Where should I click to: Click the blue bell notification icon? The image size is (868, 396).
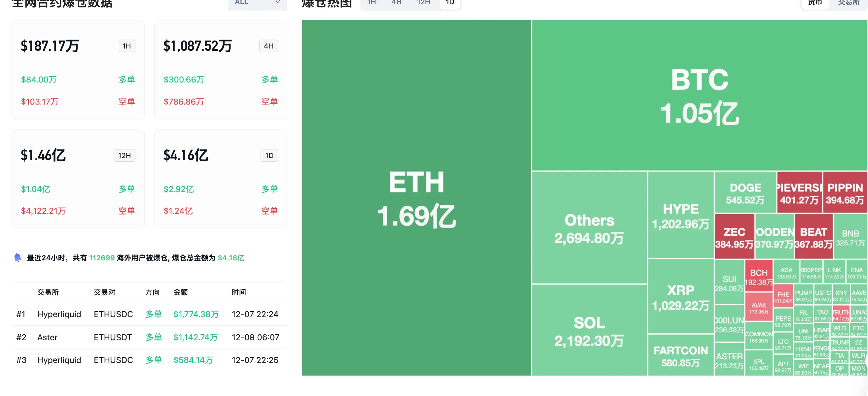tap(18, 258)
